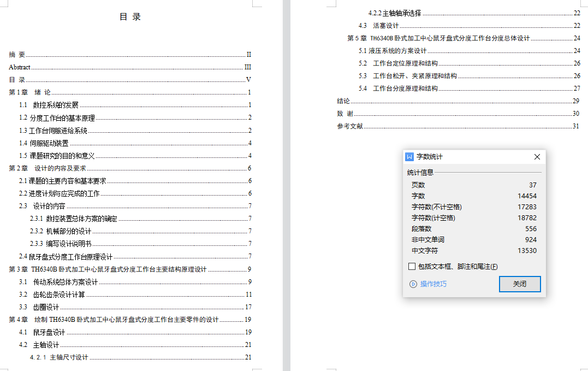Jump to the 摘要 entry in contents

17,55
